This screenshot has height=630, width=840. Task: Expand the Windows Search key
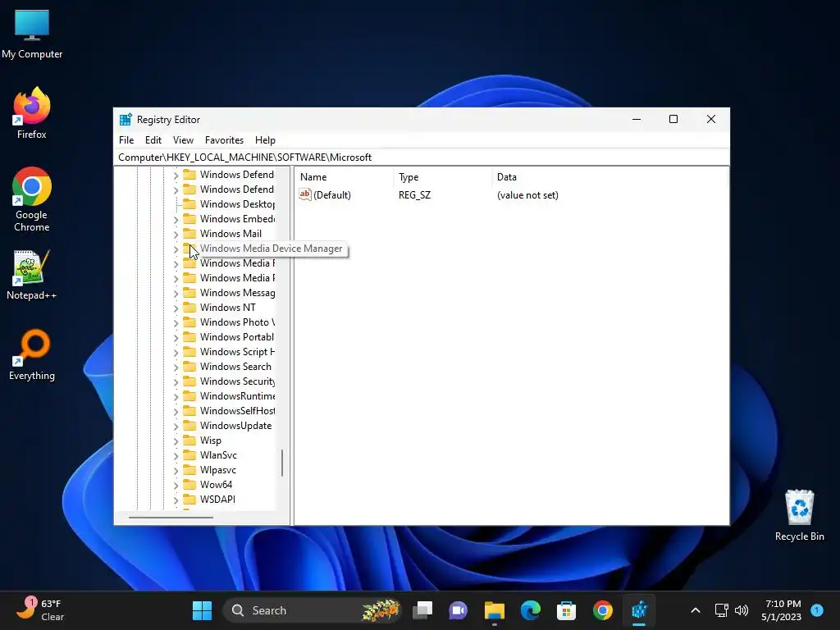pos(176,367)
